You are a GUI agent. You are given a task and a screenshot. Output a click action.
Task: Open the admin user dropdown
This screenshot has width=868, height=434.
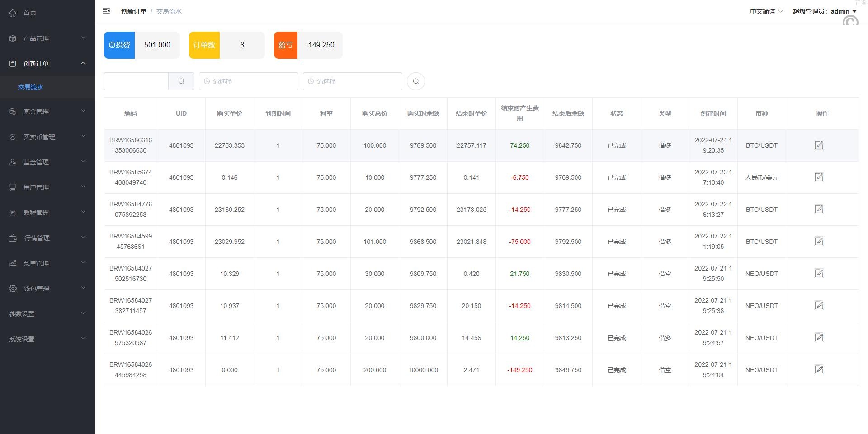824,11
